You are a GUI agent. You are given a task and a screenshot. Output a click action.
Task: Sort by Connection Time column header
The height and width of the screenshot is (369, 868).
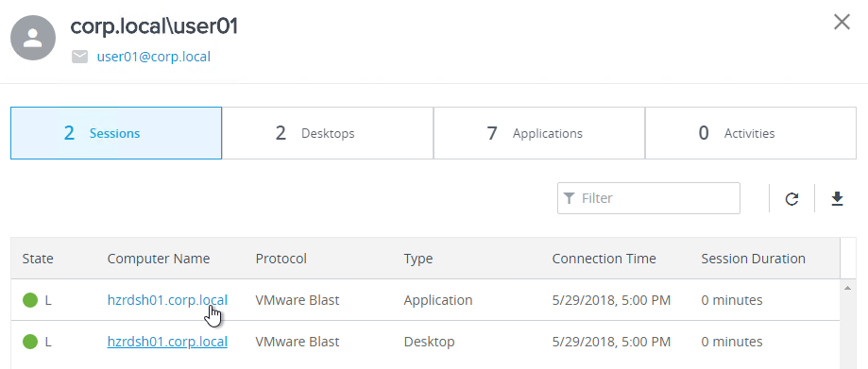point(604,259)
